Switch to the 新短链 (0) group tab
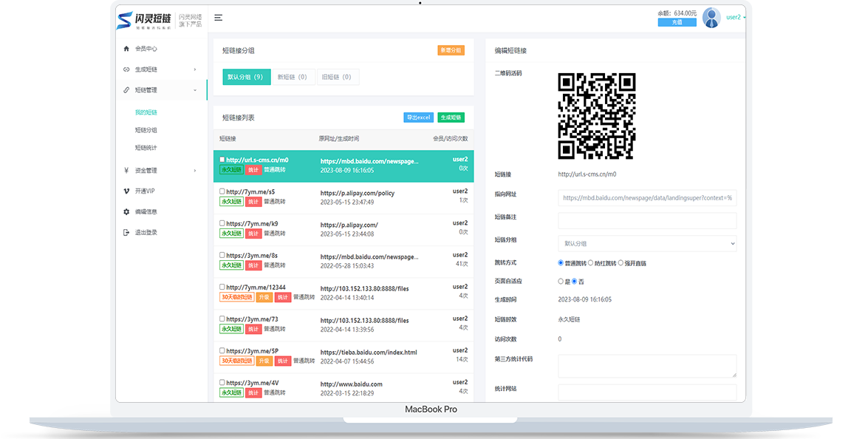 pyautogui.click(x=292, y=77)
